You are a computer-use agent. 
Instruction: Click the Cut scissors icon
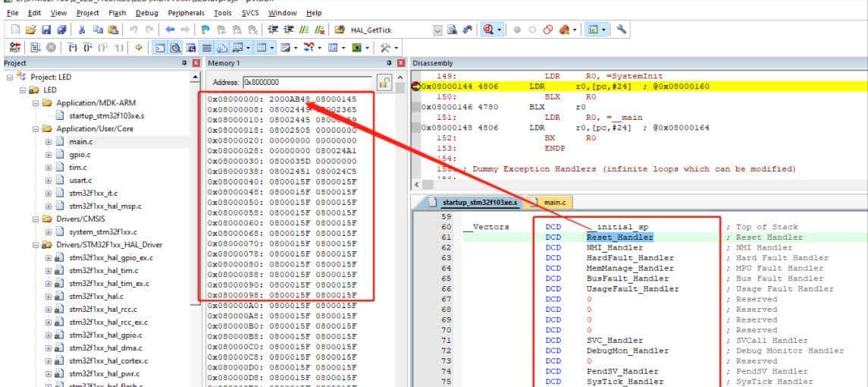[x=83, y=30]
